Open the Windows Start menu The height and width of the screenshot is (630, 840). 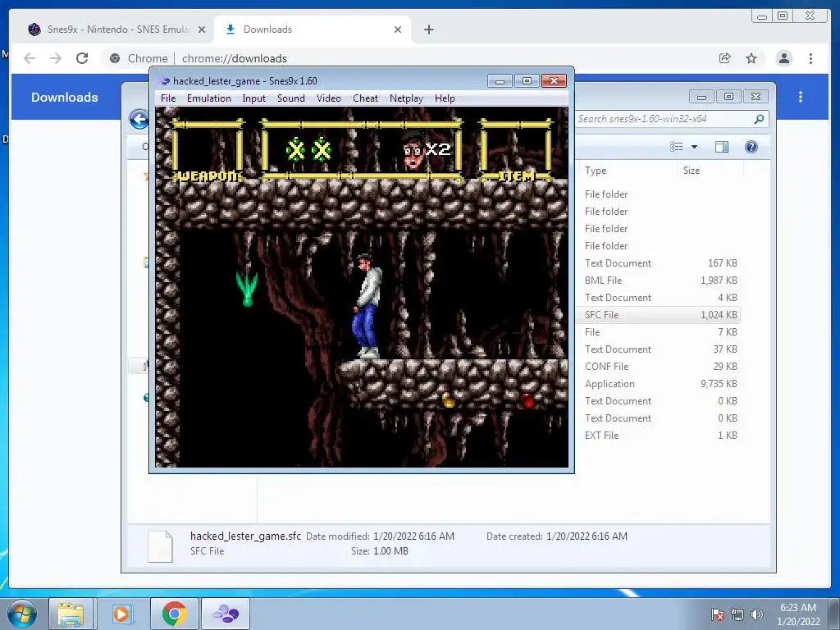pos(21,614)
